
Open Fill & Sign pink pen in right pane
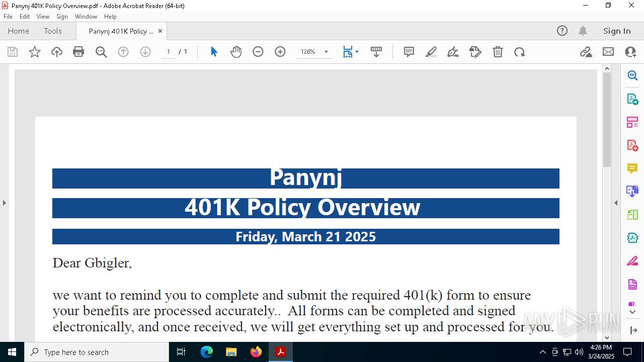point(632,261)
